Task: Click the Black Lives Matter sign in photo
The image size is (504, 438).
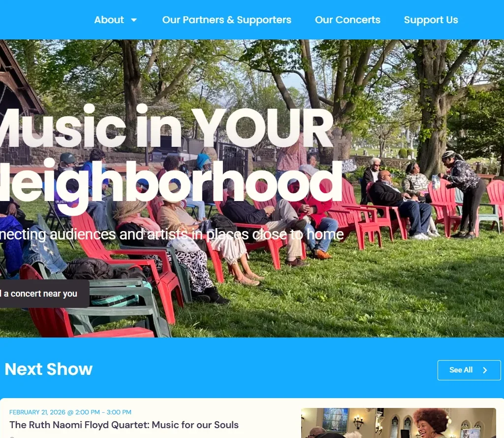Action: click(349, 165)
